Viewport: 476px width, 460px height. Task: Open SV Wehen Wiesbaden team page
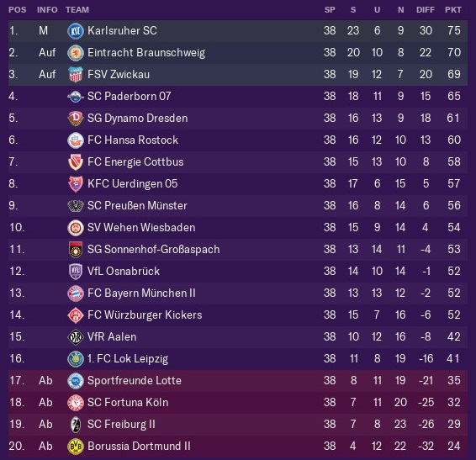click(x=141, y=227)
